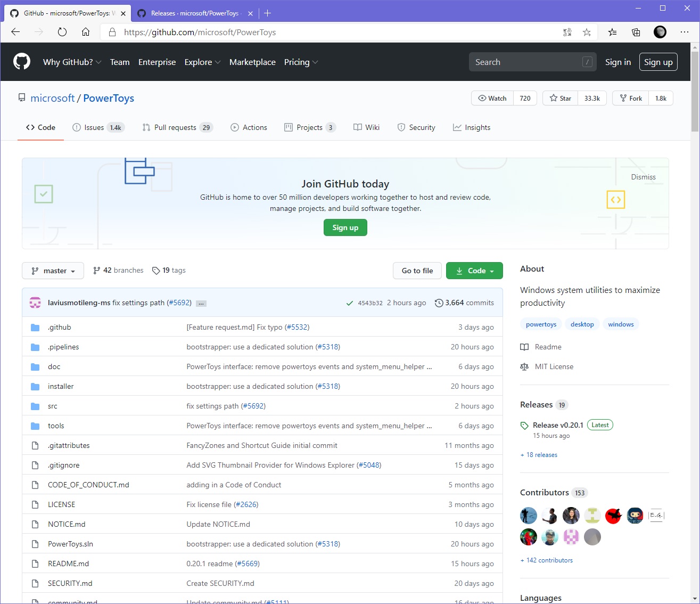Open browser home page icon
700x604 pixels.
(86, 32)
